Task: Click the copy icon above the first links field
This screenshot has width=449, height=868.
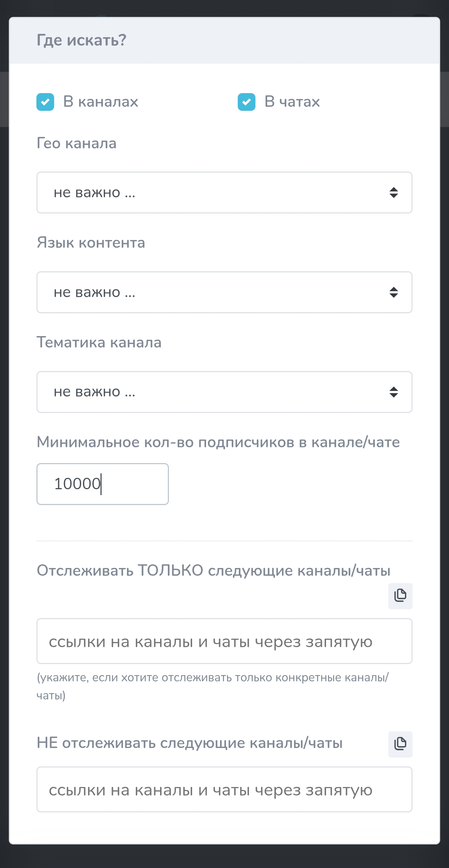Action: pos(400,596)
